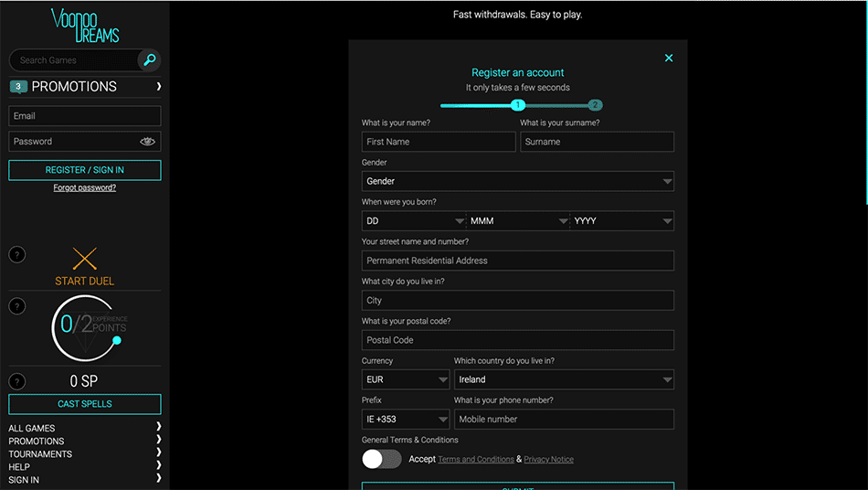This screenshot has height=490, width=868.
Task: Click the Voodoo Dreams logo
Action: click(85, 26)
